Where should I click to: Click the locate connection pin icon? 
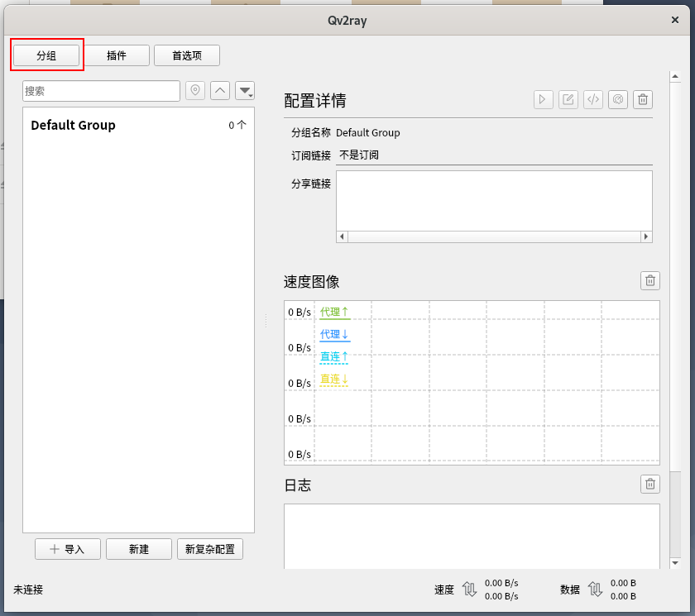point(195,90)
